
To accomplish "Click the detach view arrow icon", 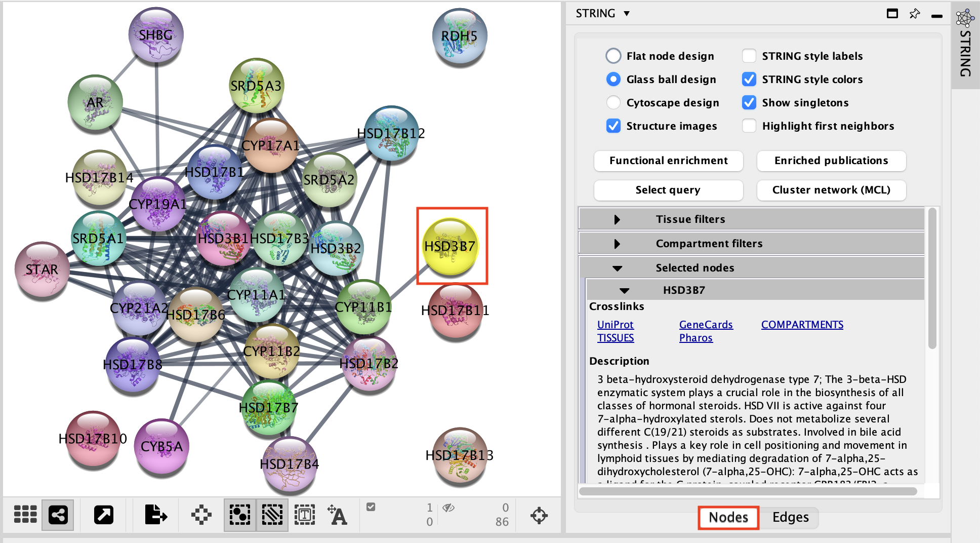I will click(x=104, y=515).
